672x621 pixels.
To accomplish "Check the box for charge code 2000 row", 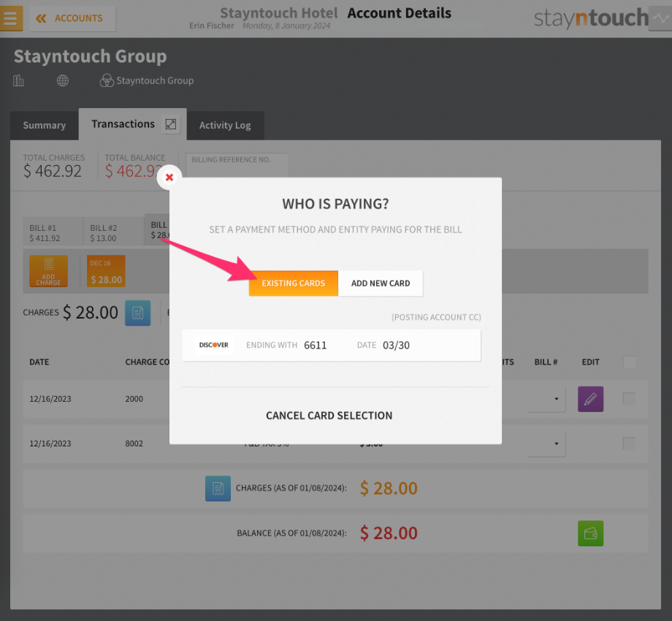I will coord(629,399).
